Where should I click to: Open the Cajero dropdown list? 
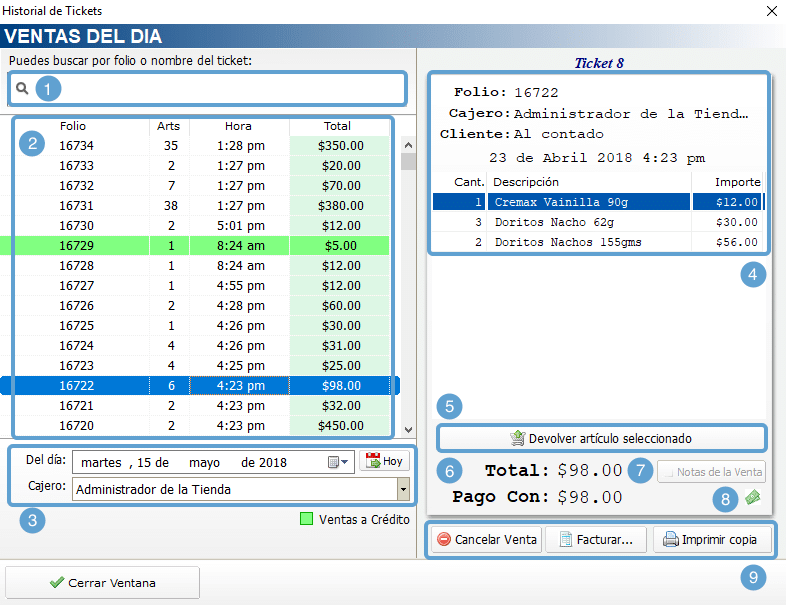click(403, 489)
